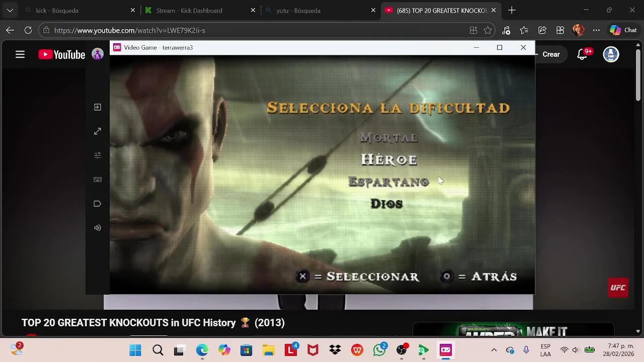
Task: Mute audio with the game sidebar speaker icon
Action: (98, 228)
